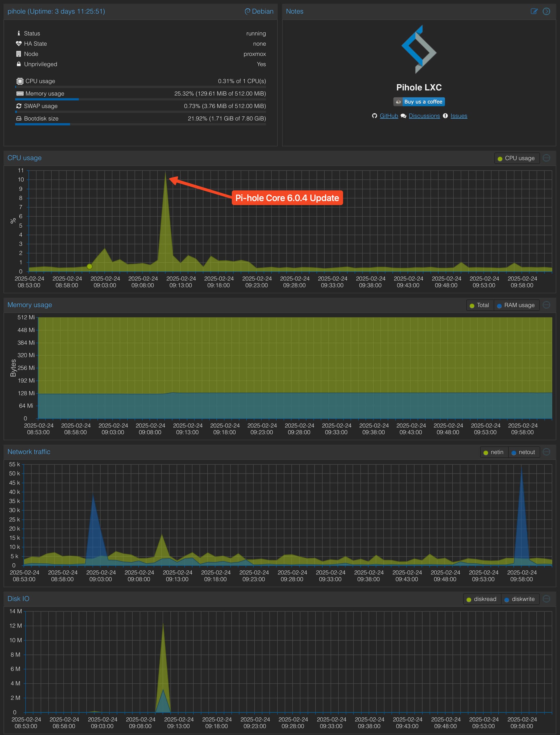Click the Memory usage chart undo-zoom icon

tap(546, 305)
